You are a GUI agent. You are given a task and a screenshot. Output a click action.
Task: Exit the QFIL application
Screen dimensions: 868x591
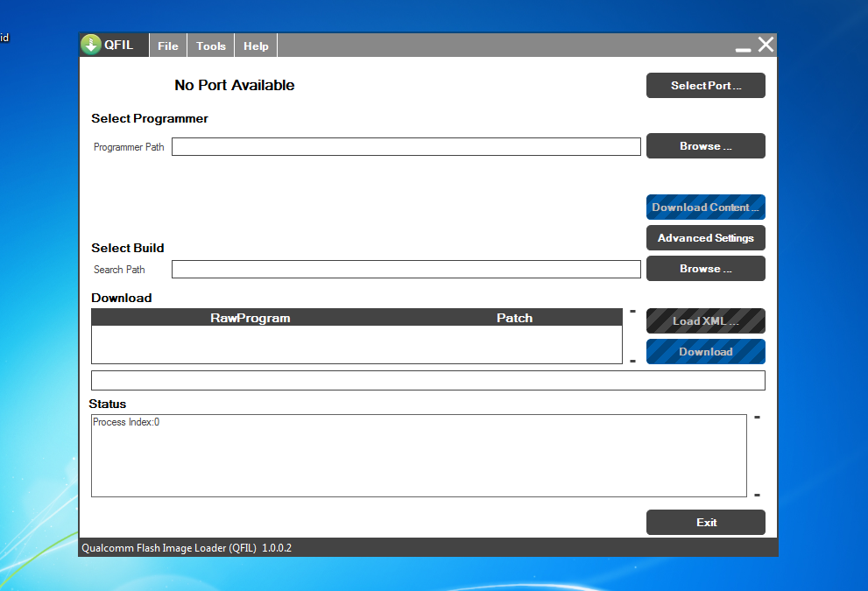tap(706, 523)
